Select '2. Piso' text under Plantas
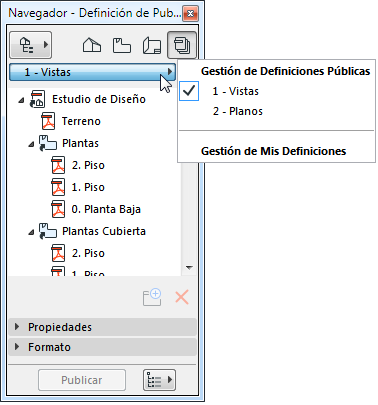Viewport: 378px width, 405px height. tap(88, 165)
